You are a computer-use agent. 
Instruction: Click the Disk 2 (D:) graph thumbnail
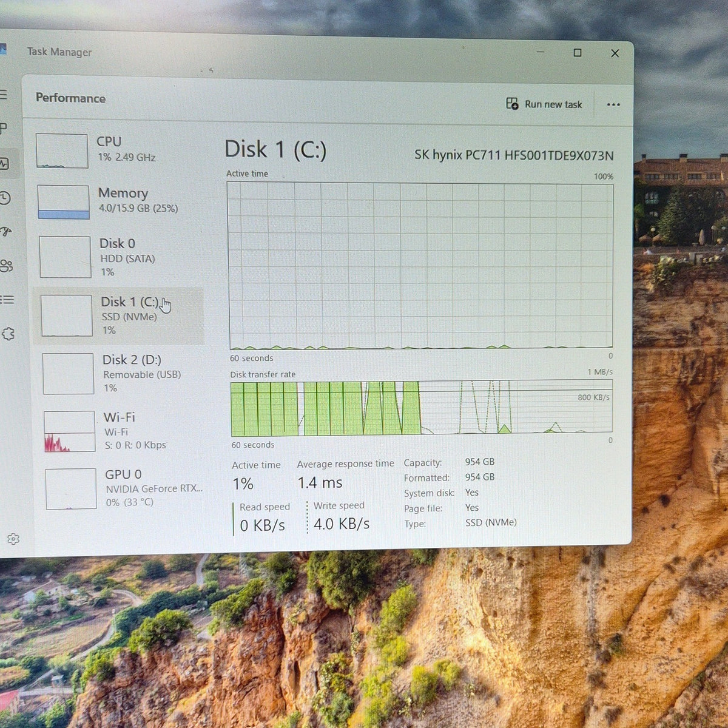coord(68,374)
